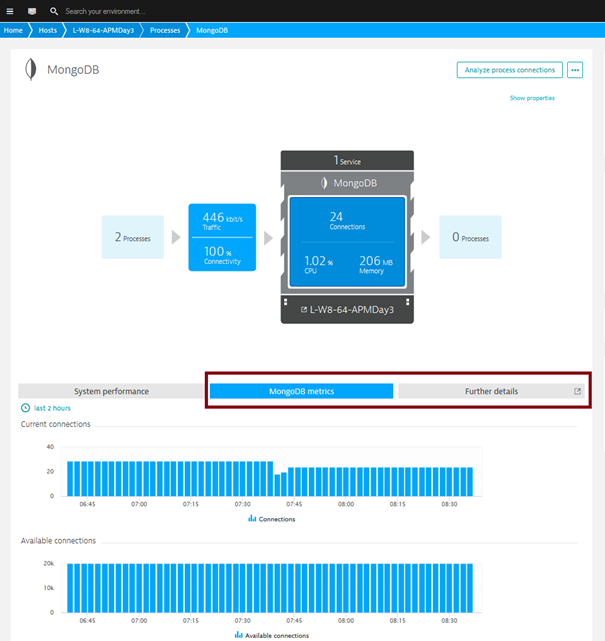Click left vertical dots on host bar
Viewport: 605px width, 641px height.
[x=285, y=302]
